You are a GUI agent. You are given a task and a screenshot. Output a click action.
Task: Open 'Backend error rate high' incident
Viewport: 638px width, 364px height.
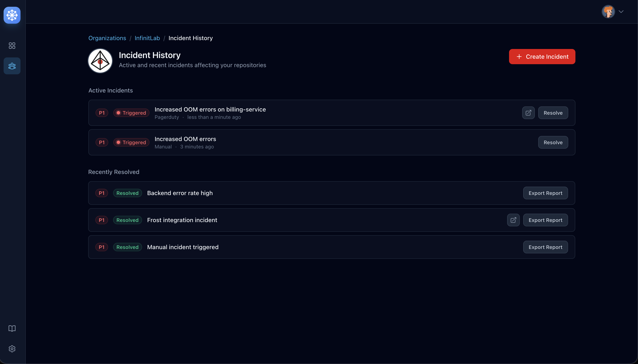click(180, 193)
